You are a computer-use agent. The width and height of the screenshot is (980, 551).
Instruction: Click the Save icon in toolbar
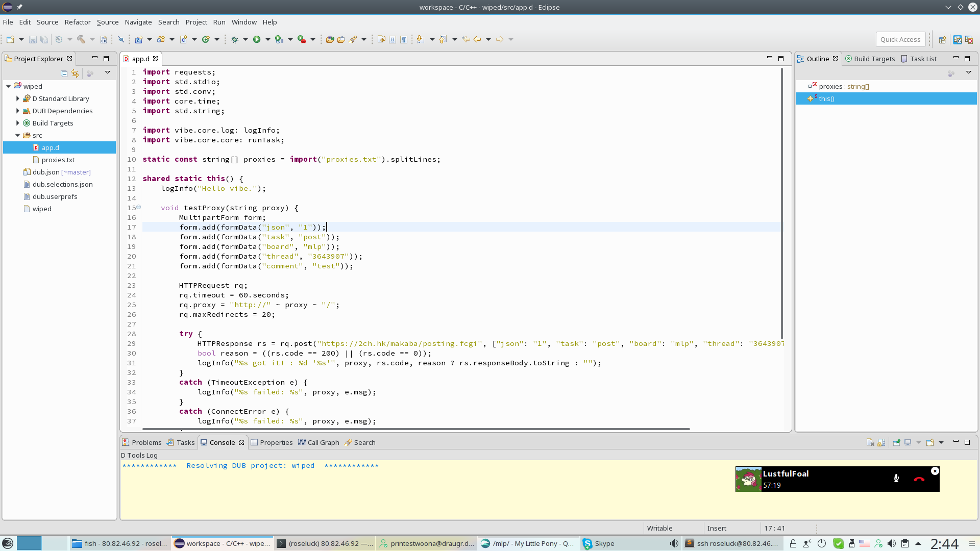33,39
